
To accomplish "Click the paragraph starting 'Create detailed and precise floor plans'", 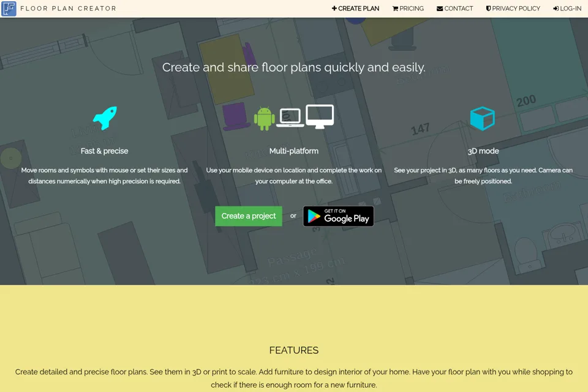I will tap(294, 378).
